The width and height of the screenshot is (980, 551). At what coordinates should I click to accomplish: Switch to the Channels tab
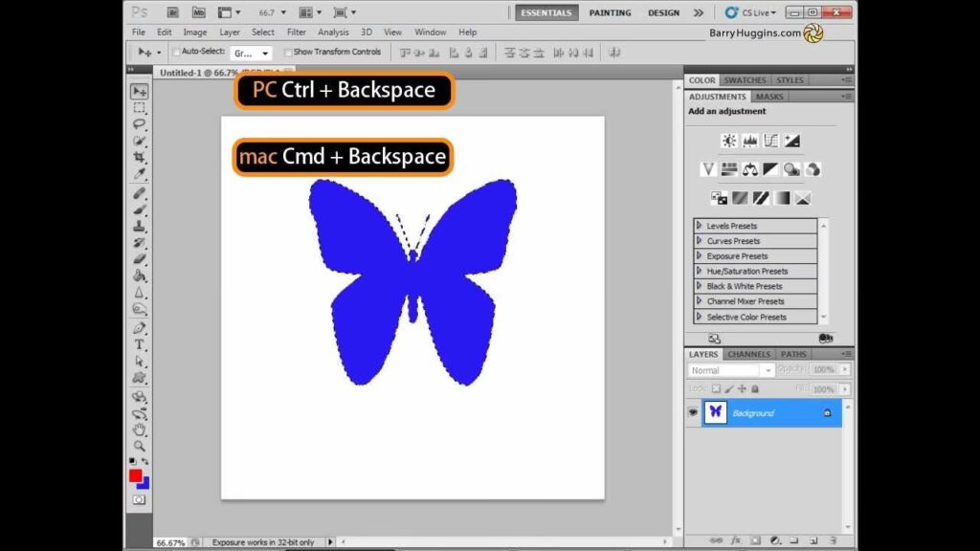click(x=748, y=354)
